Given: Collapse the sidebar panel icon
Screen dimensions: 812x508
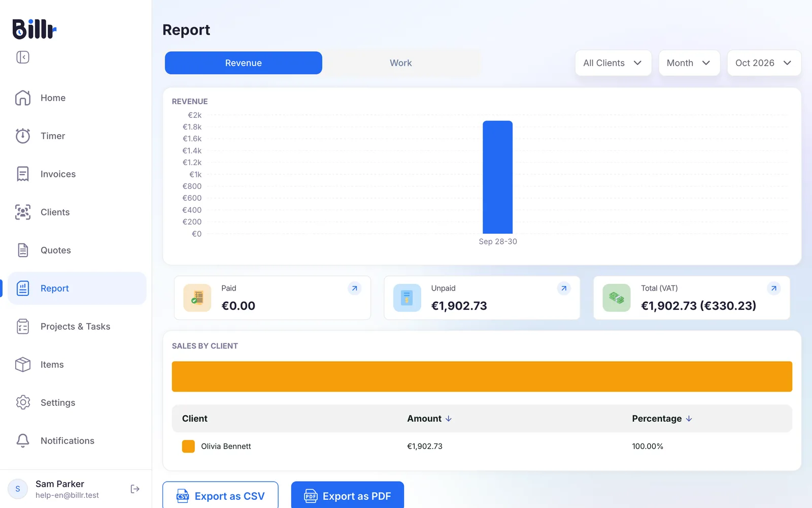Looking at the screenshot, I should point(23,57).
